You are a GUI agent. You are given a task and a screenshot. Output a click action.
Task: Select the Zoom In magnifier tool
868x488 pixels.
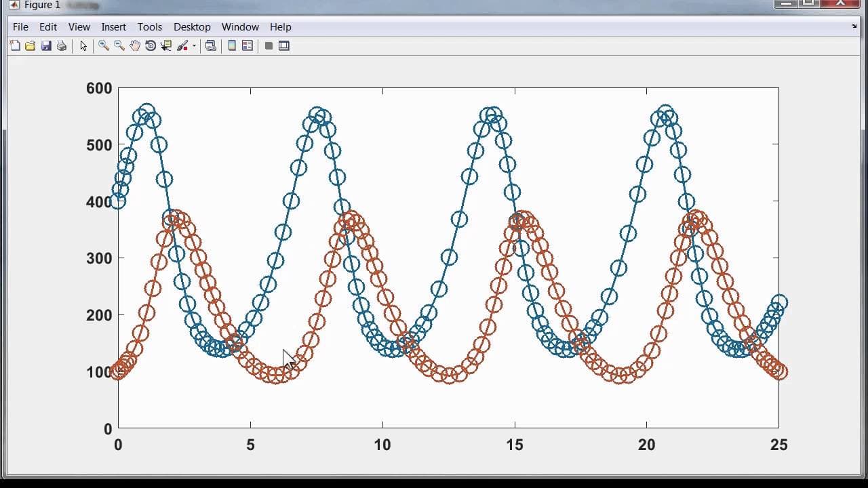tap(104, 45)
